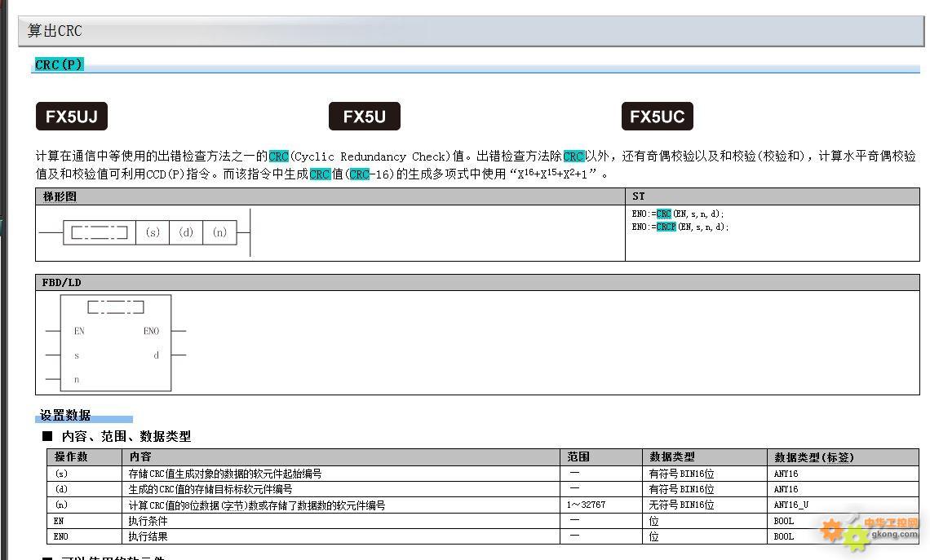Click the n input pin in FBD block
The height and width of the screenshot is (560, 930).
pyautogui.click(x=77, y=380)
